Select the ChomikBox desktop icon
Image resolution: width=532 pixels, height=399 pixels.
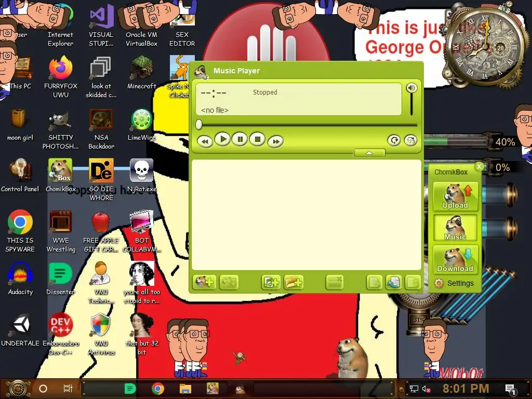click(60, 176)
